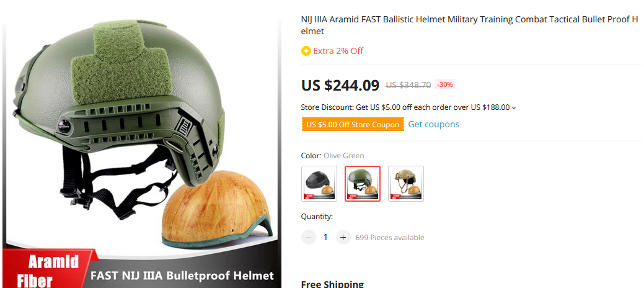Increase quantity with the plus button

point(343,237)
